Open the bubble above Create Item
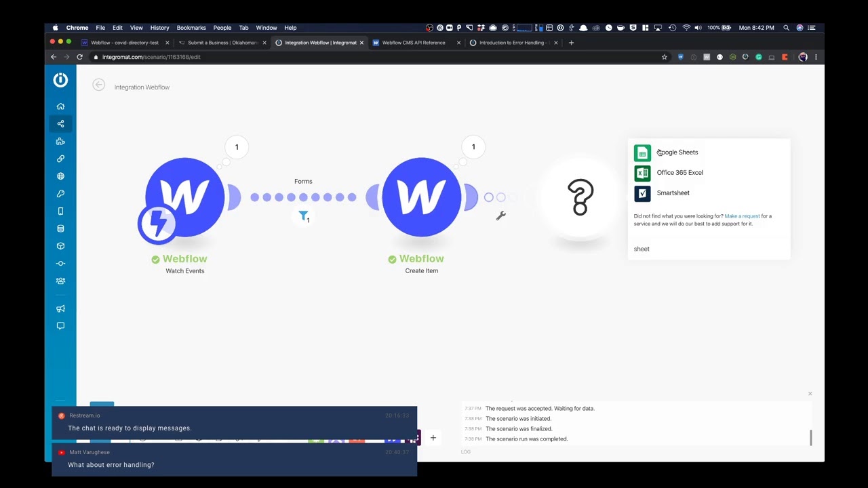 [473, 147]
